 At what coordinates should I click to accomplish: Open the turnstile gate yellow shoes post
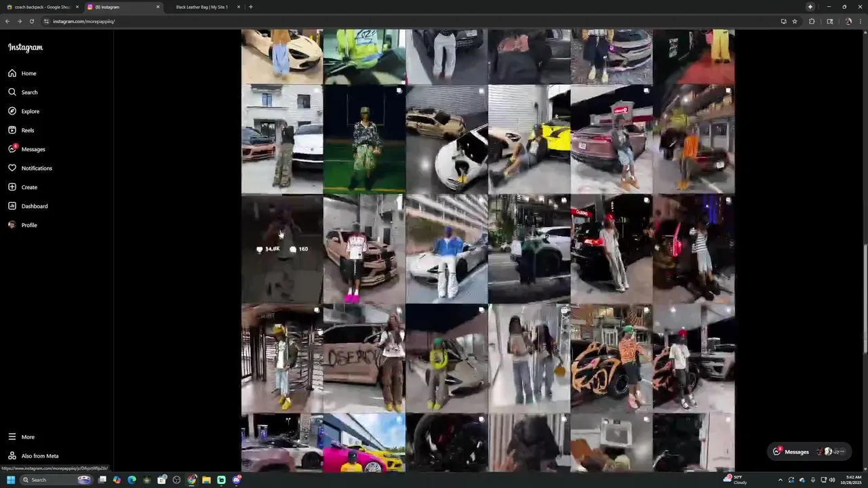(282, 359)
